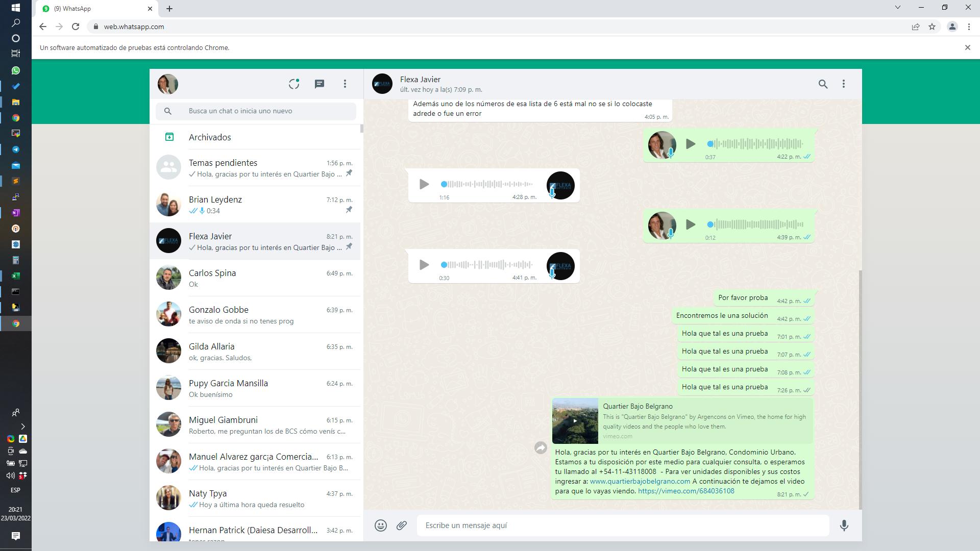Open the Windows Start menu

16,8
